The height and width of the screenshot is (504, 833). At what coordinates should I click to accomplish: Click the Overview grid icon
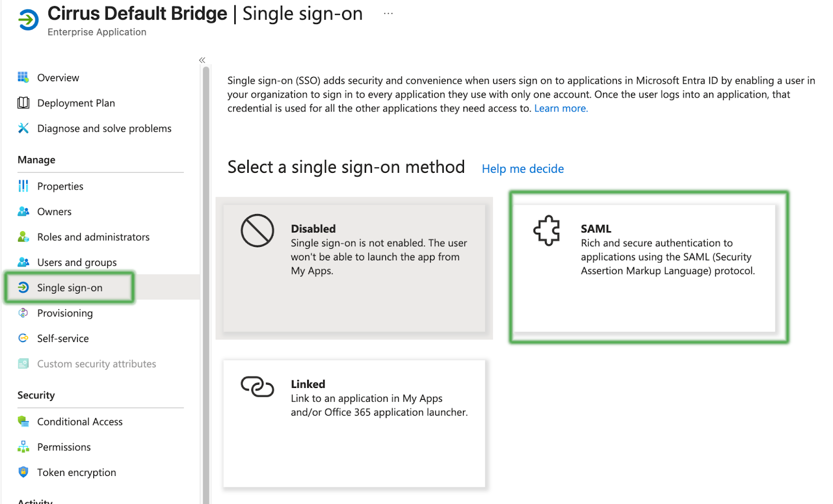[x=23, y=78]
